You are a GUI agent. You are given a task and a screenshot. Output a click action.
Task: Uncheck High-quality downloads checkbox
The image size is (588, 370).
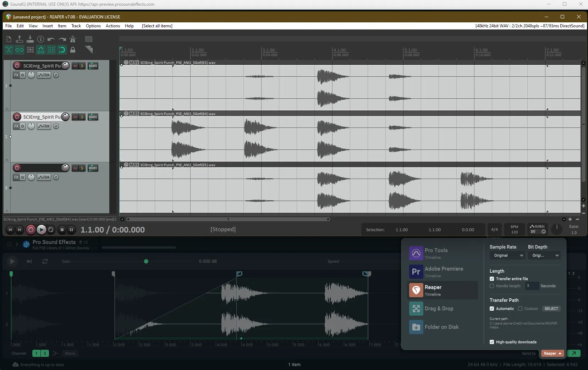(492, 342)
